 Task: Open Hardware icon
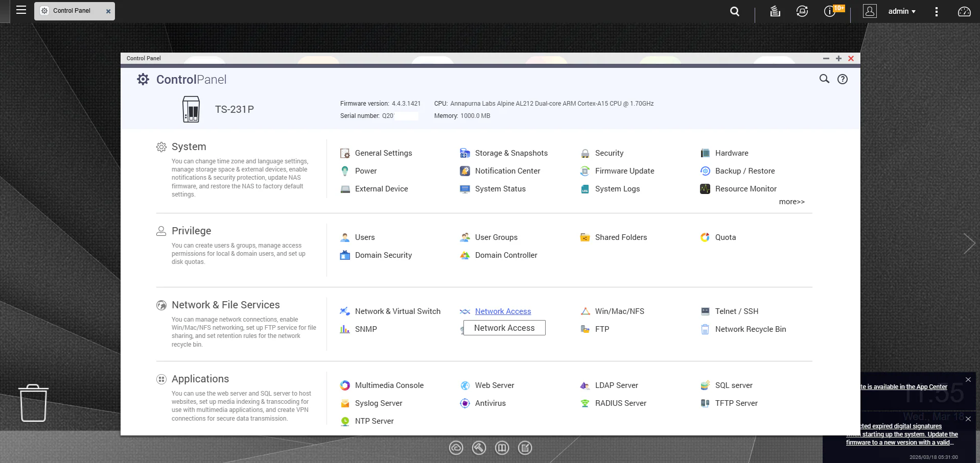705,153
